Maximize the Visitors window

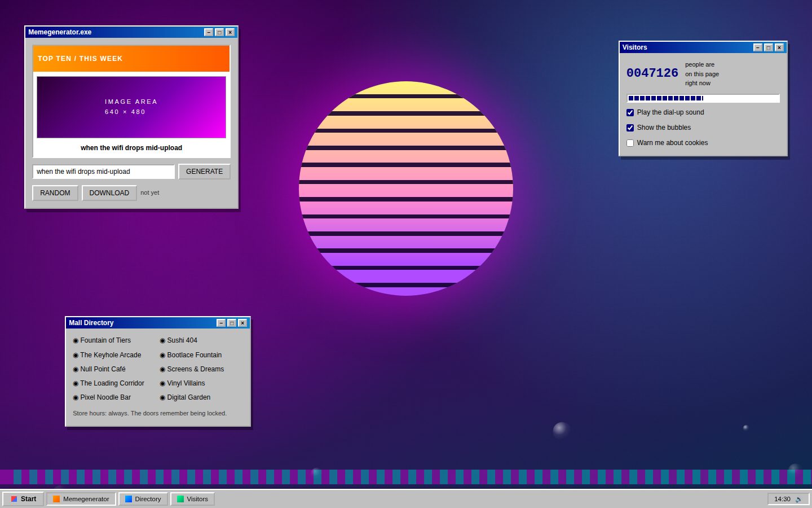[768, 47]
